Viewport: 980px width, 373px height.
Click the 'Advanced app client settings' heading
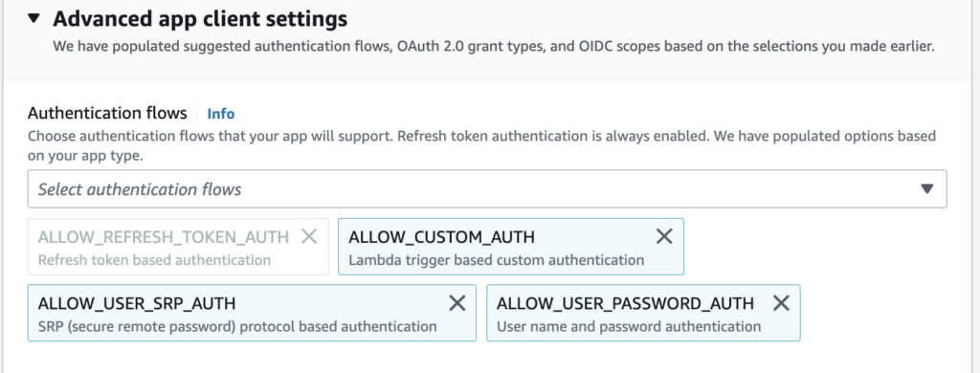pyautogui.click(x=200, y=19)
